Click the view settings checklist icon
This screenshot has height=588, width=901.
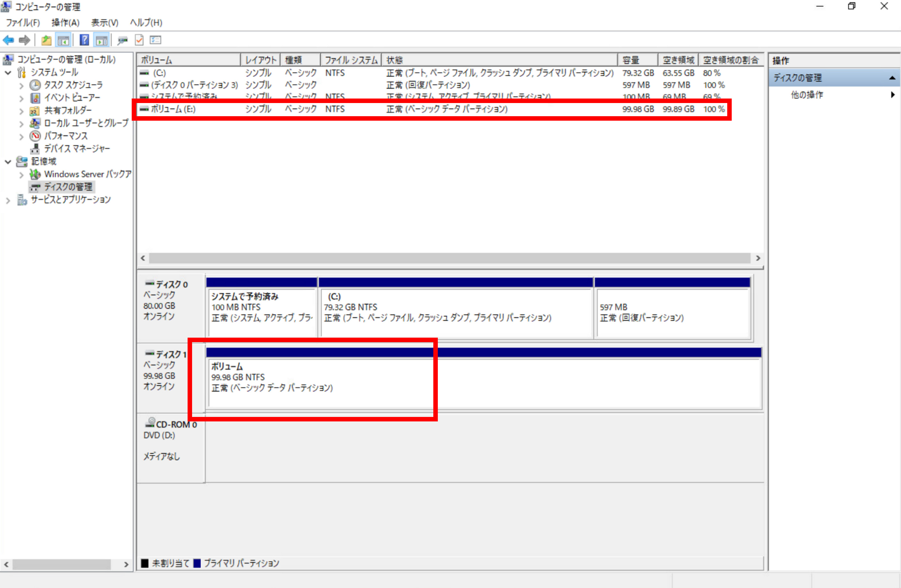(155, 40)
